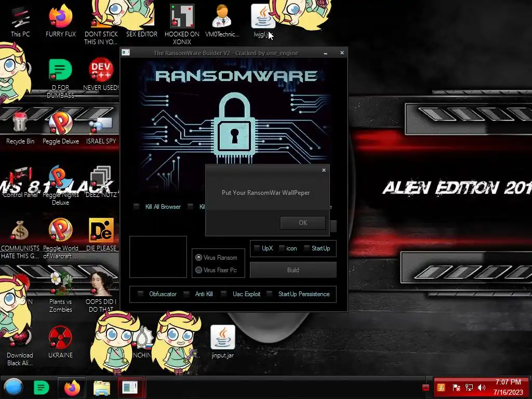The width and height of the screenshot is (532, 399).
Task: Click the Java tray icon
Action: click(441, 387)
